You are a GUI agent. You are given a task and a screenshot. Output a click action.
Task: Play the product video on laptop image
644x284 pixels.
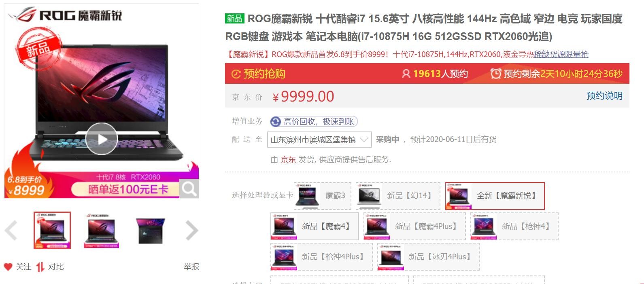101,139
